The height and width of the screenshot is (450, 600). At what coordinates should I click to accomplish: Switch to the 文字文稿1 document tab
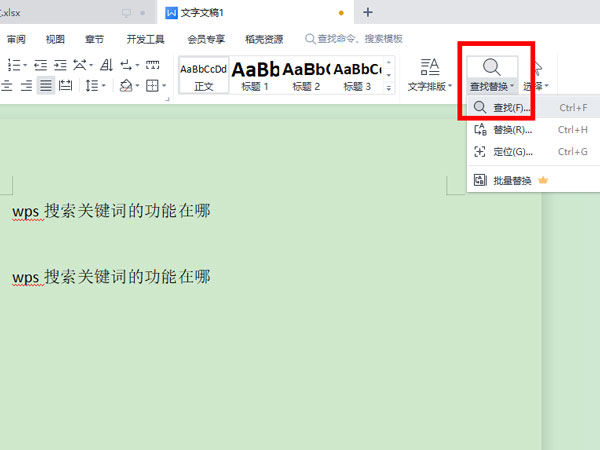click(x=255, y=13)
